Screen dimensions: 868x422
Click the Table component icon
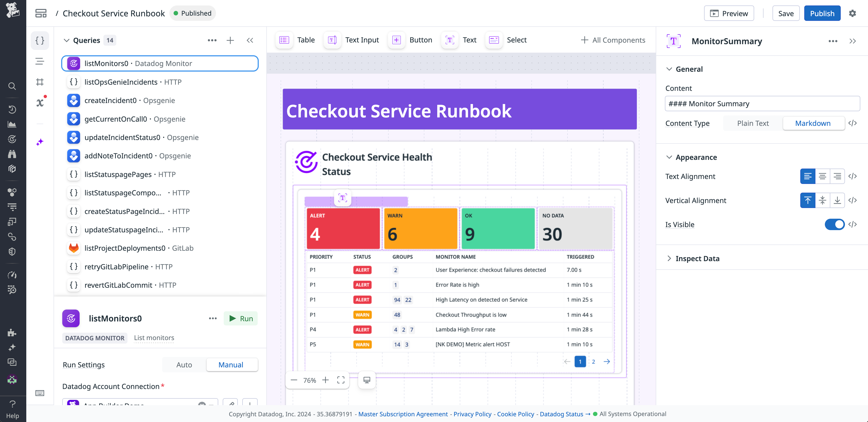tap(284, 40)
